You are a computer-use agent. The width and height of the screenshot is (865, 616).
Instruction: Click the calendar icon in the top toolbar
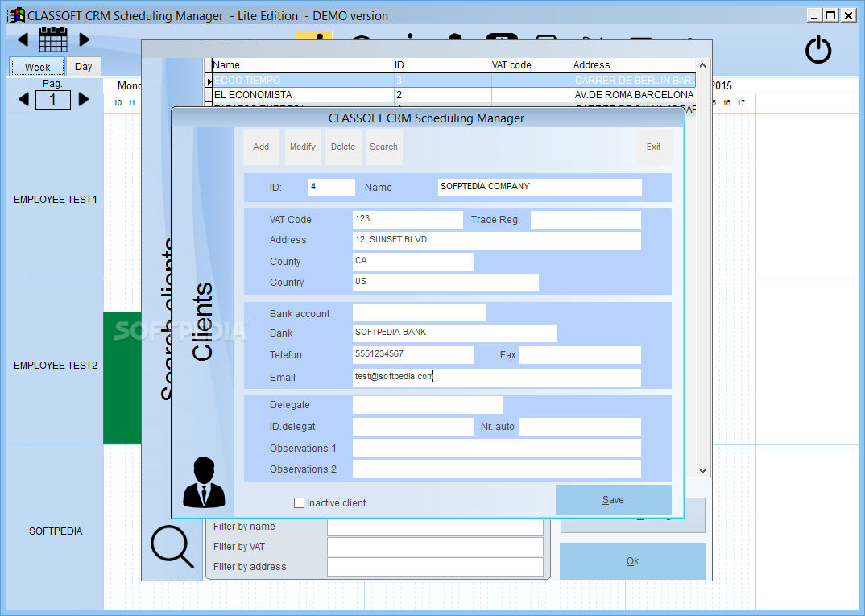tap(53, 39)
